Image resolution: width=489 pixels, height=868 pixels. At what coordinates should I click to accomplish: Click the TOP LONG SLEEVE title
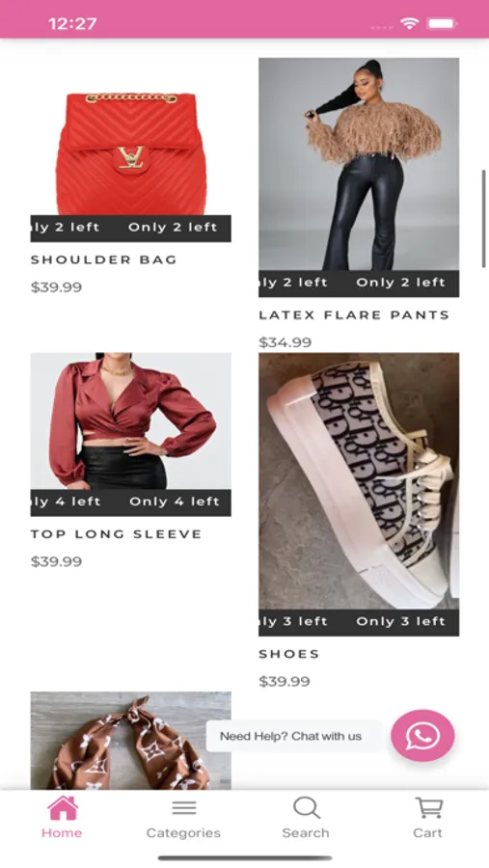117,534
